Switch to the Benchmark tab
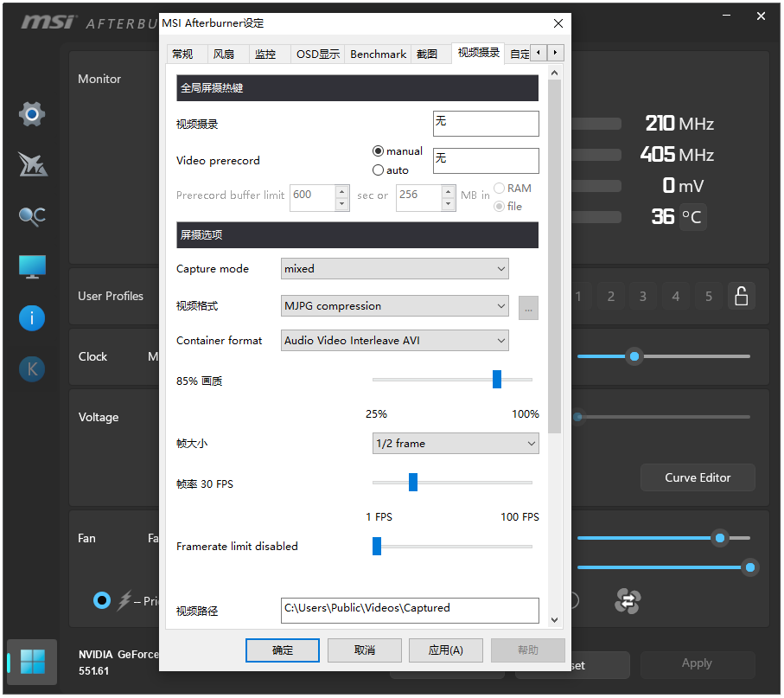Viewport: 784px width, 698px height. [x=378, y=54]
